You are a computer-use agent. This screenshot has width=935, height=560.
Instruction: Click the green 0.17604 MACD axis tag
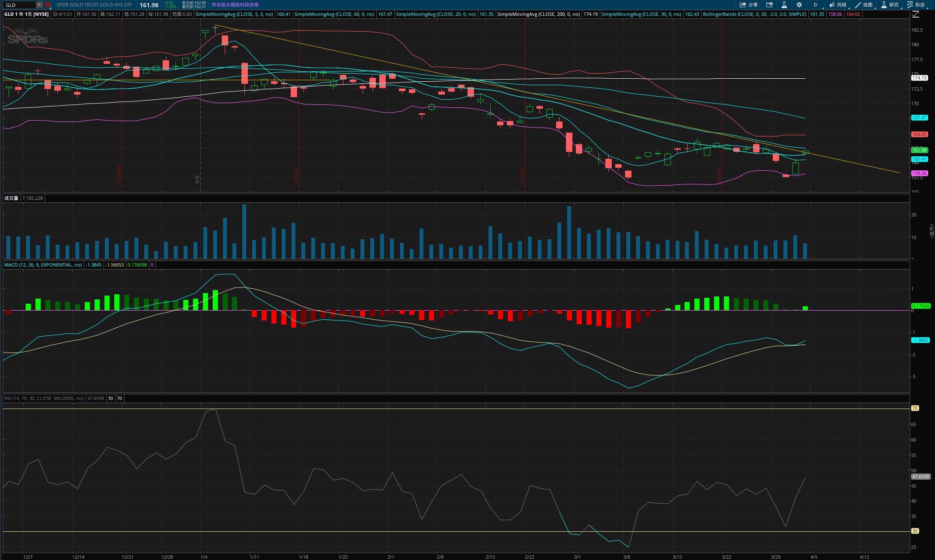coord(920,306)
